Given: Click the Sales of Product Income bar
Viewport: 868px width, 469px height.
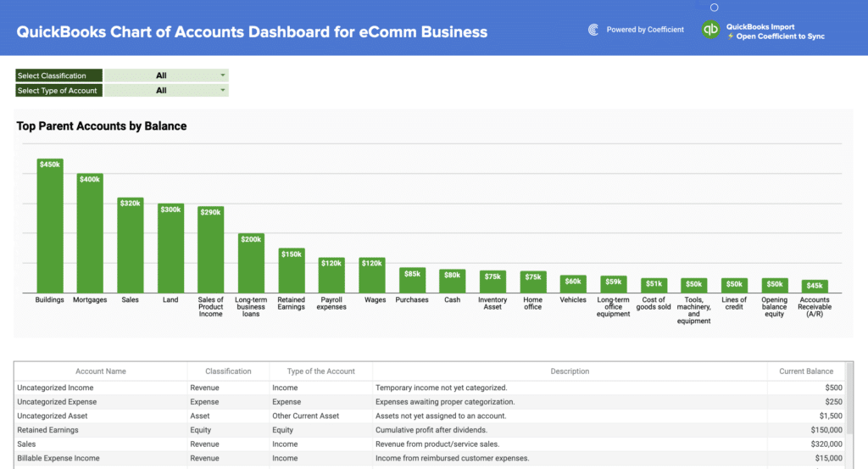Looking at the screenshot, I should point(210,249).
